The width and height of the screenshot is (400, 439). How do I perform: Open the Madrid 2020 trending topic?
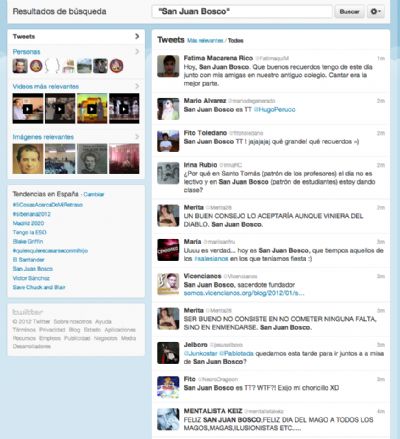(x=28, y=223)
